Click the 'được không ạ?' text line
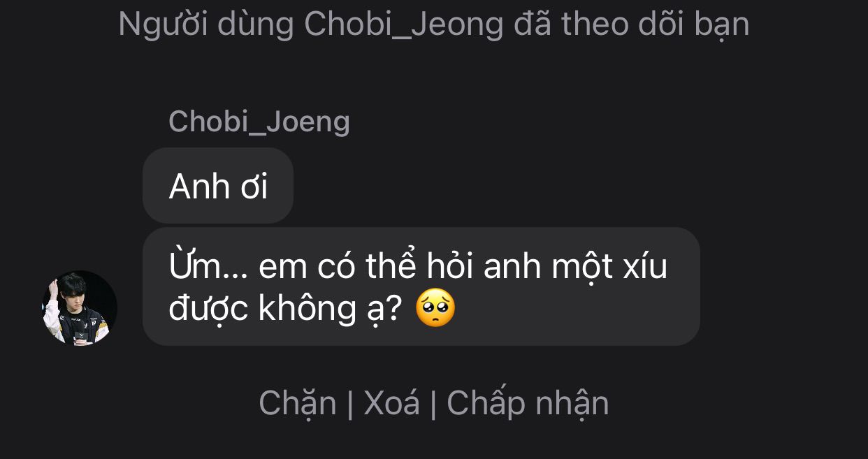The height and width of the screenshot is (459, 868). [285, 309]
